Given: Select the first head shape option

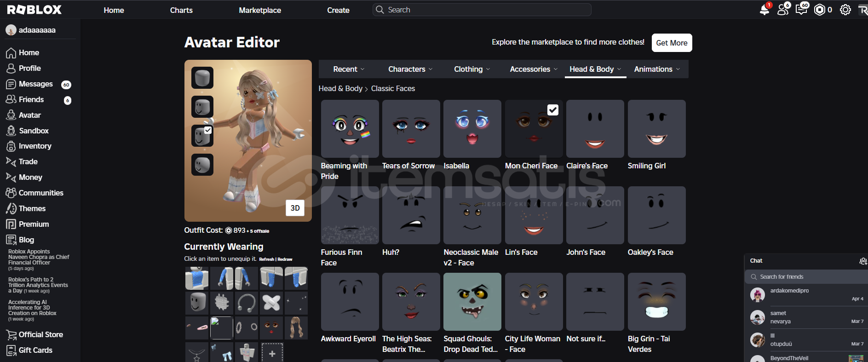Looking at the screenshot, I should 202,78.
